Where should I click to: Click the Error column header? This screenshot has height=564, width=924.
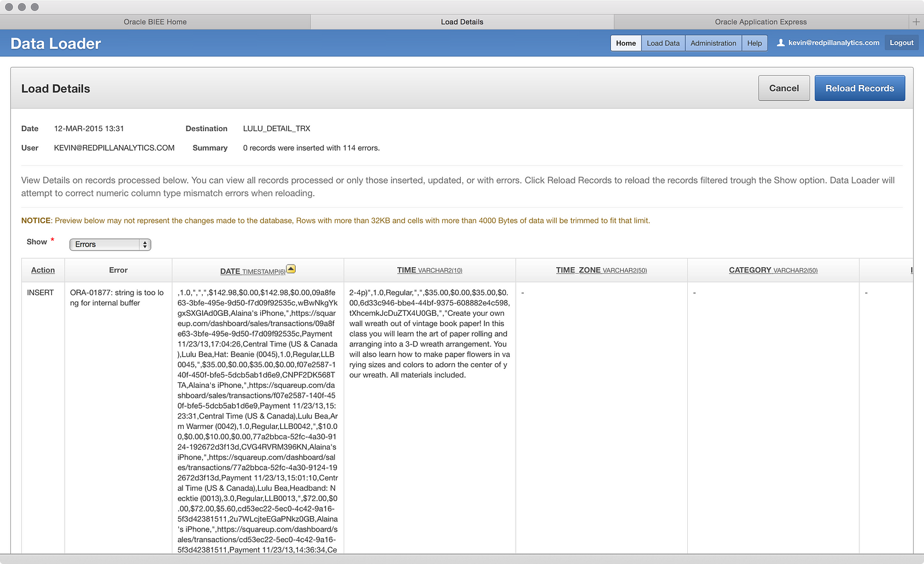pos(118,270)
